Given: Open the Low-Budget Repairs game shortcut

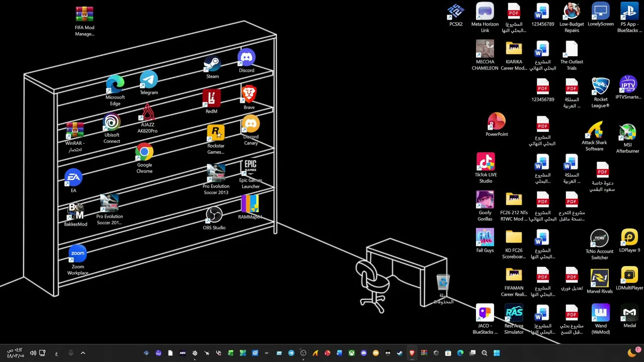Looking at the screenshot, I should click(572, 18).
